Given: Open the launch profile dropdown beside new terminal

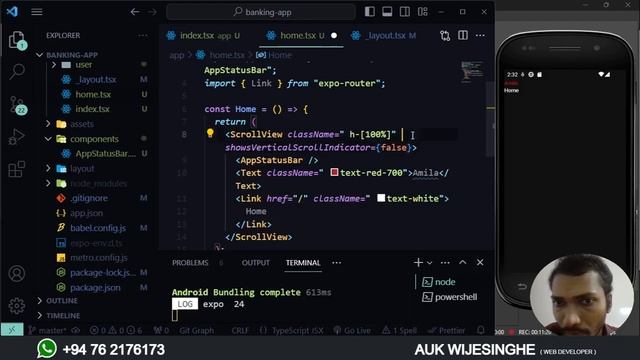Looking at the screenshot, I should 429,263.
